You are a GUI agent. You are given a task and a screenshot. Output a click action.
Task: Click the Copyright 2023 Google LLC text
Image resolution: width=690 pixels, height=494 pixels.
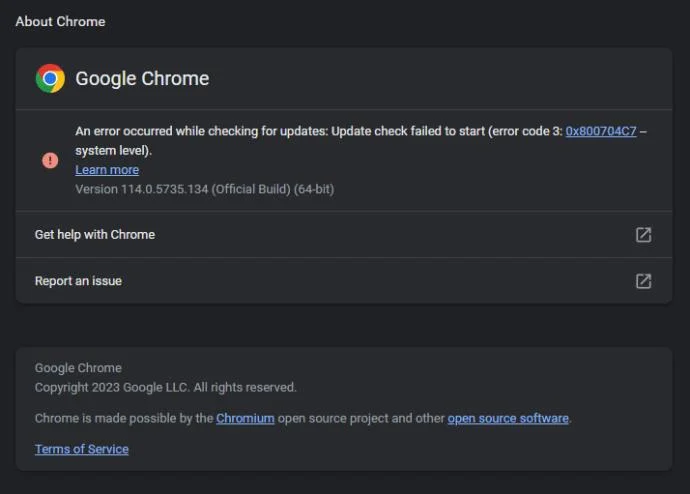(x=165, y=388)
